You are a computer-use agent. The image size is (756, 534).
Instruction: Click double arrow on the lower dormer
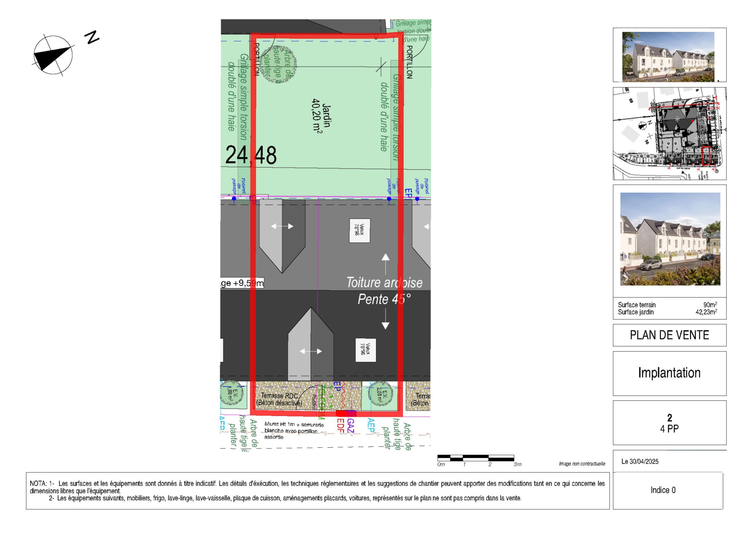pyautogui.click(x=311, y=351)
